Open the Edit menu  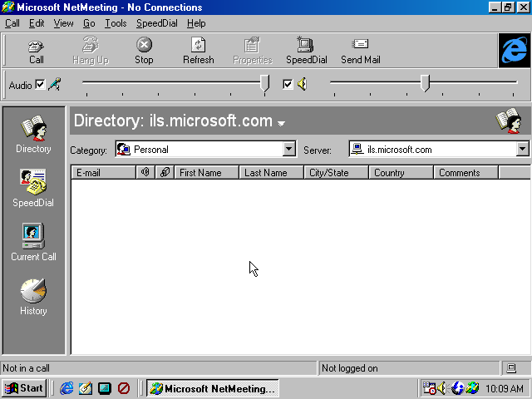(x=37, y=23)
